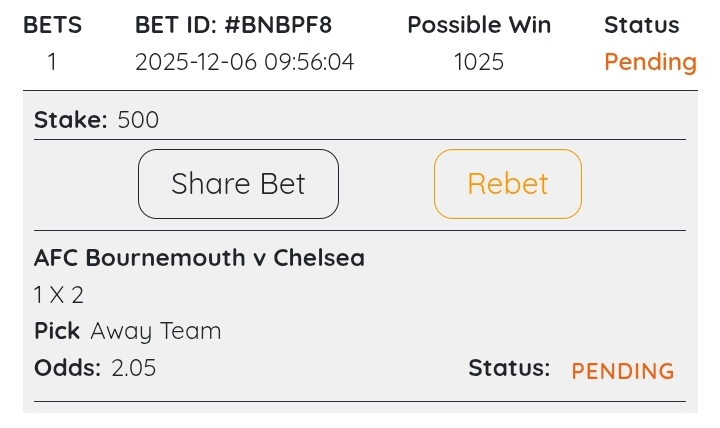Click the BETS column header
Image resolution: width=720 pixels, height=428 pixels.
[52, 25]
